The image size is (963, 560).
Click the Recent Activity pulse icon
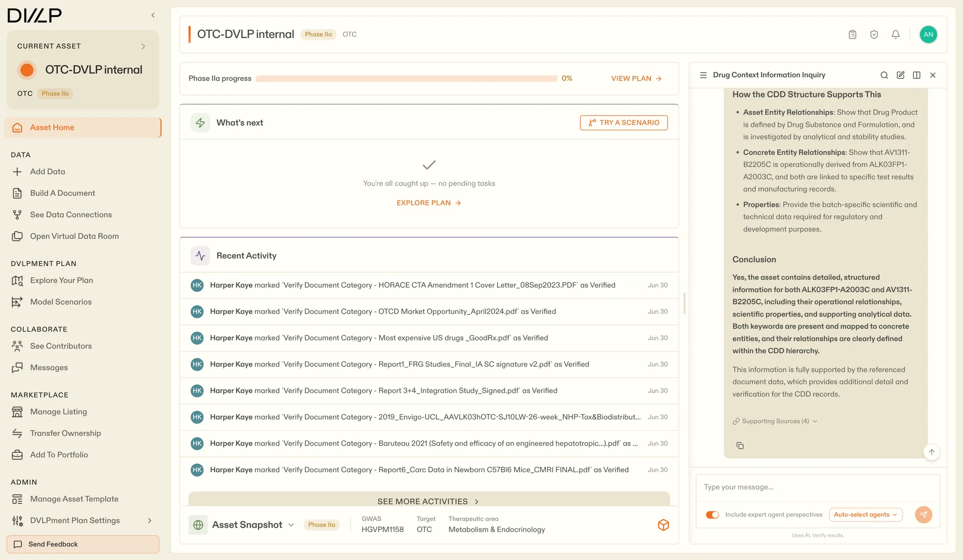pyautogui.click(x=200, y=256)
